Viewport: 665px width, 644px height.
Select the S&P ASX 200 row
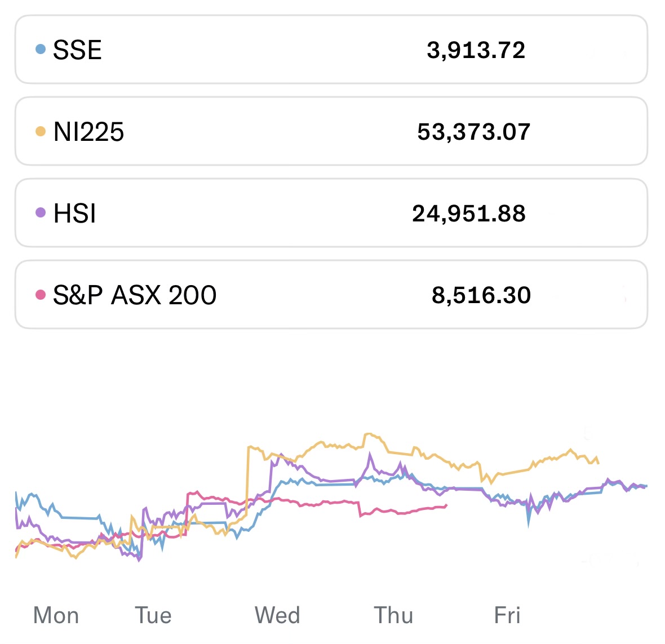tap(331, 295)
